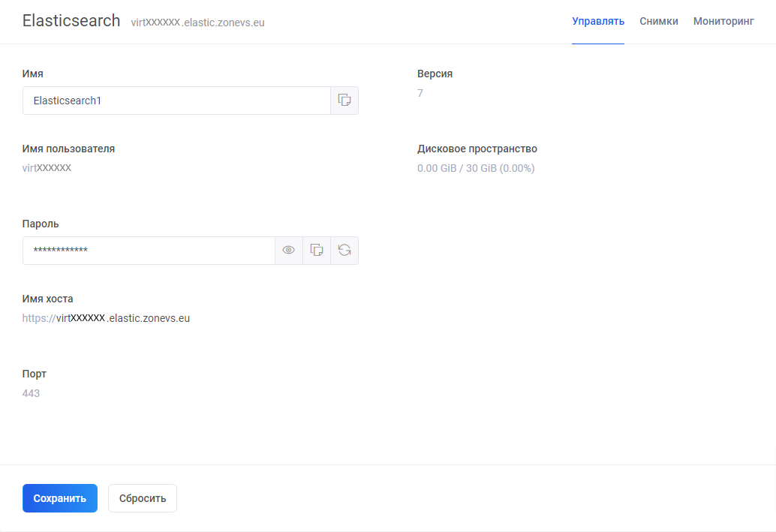Click the hostname next to the page title
This screenshot has width=776, height=532.
(197, 23)
